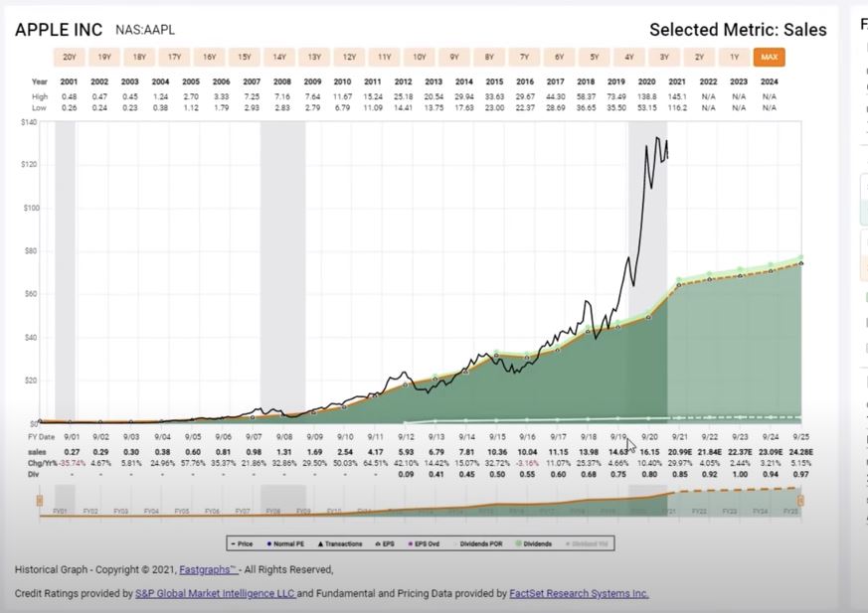Set chart range to 13Y

click(314, 57)
